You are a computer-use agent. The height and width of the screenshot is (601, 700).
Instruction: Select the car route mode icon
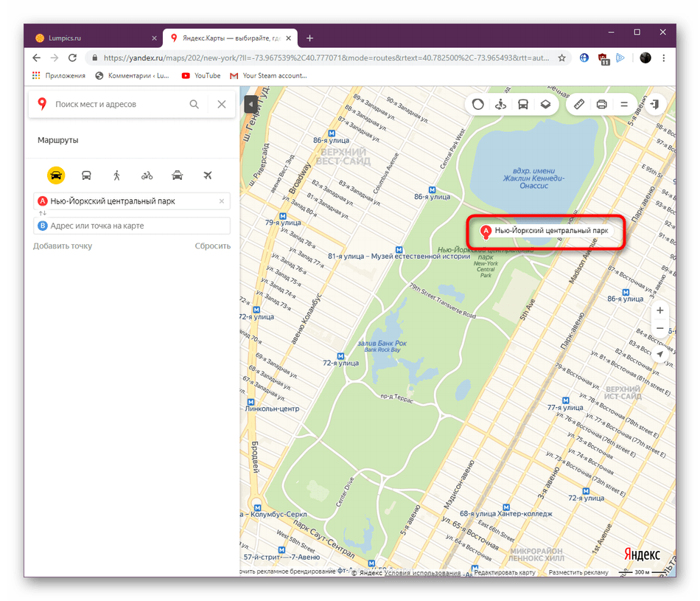56,176
